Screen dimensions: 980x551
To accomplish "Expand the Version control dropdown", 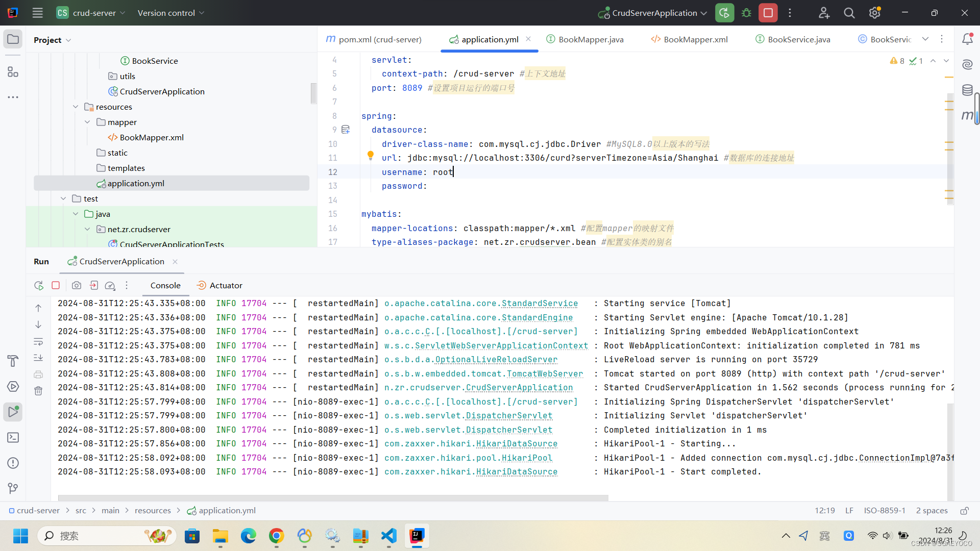I will pyautogui.click(x=171, y=13).
